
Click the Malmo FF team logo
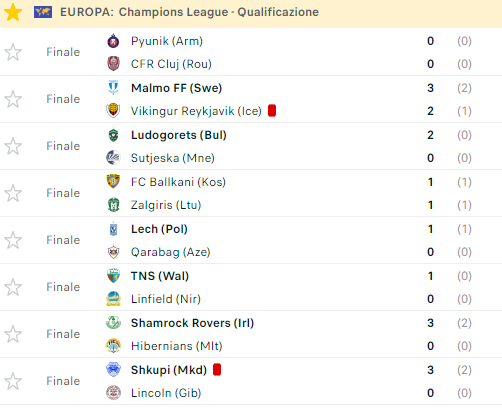click(113, 88)
